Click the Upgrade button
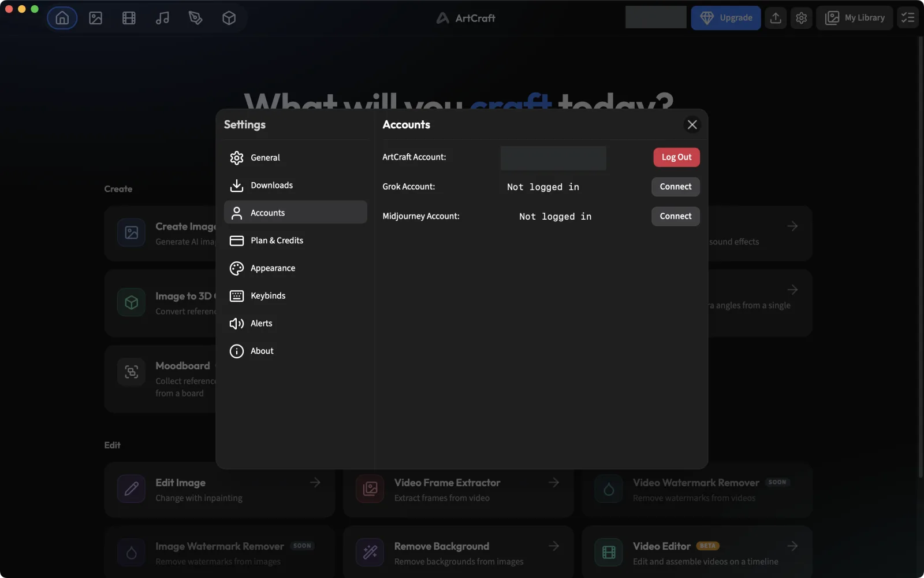The width and height of the screenshot is (924, 578). coord(726,18)
